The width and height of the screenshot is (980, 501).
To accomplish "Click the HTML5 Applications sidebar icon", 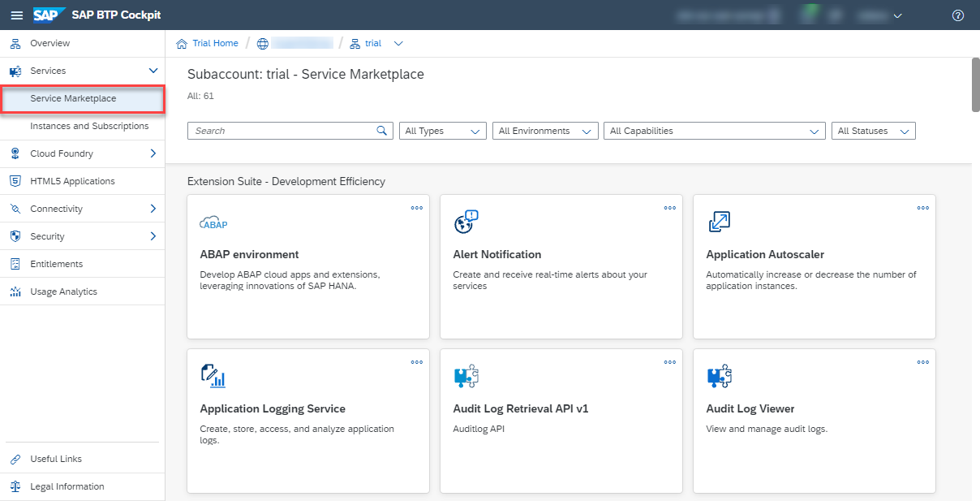I will click(15, 181).
